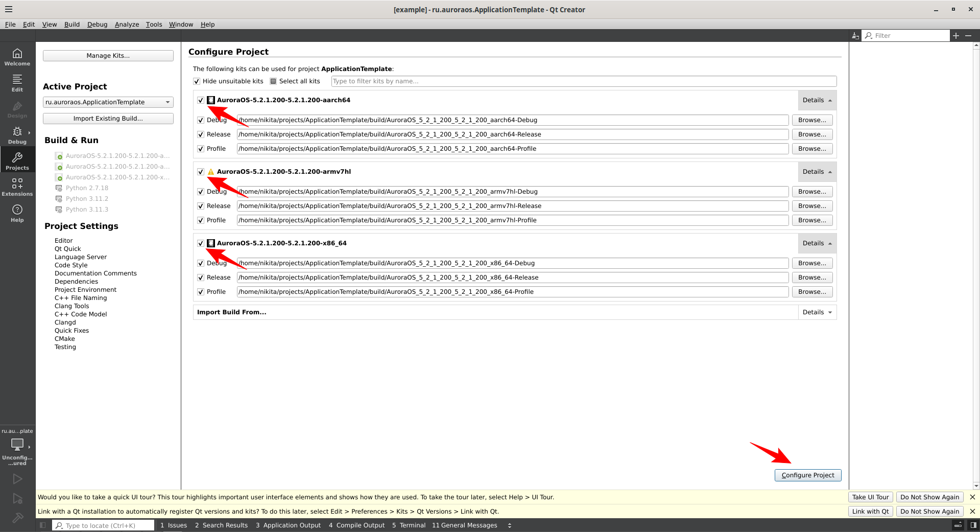Open the hamburger menu in title bar

coord(9,9)
